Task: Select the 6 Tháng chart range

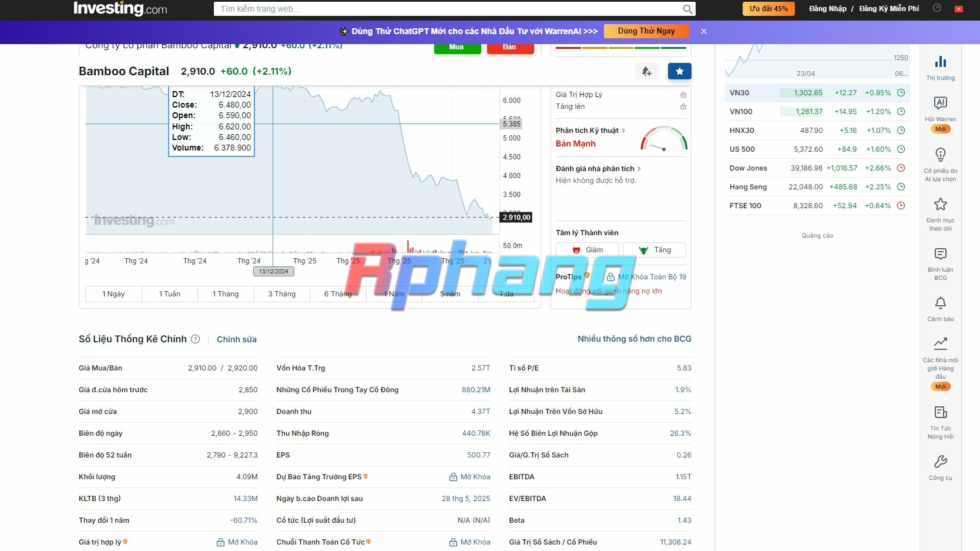Action: [x=338, y=294]
